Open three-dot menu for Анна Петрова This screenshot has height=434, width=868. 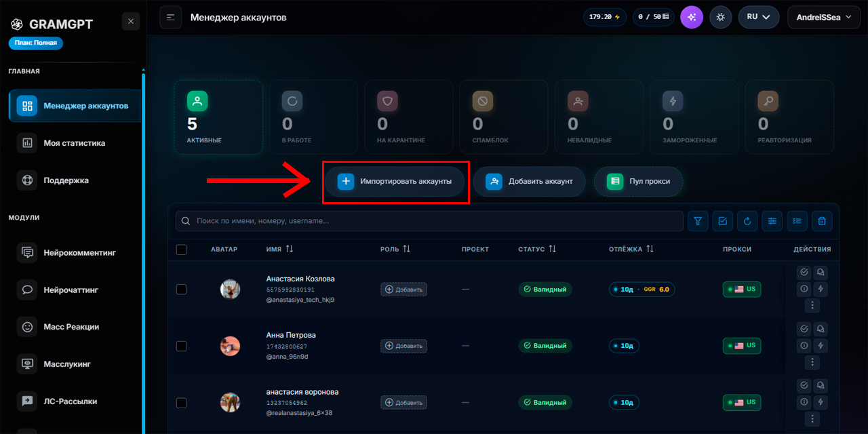[x=812, y=363]
